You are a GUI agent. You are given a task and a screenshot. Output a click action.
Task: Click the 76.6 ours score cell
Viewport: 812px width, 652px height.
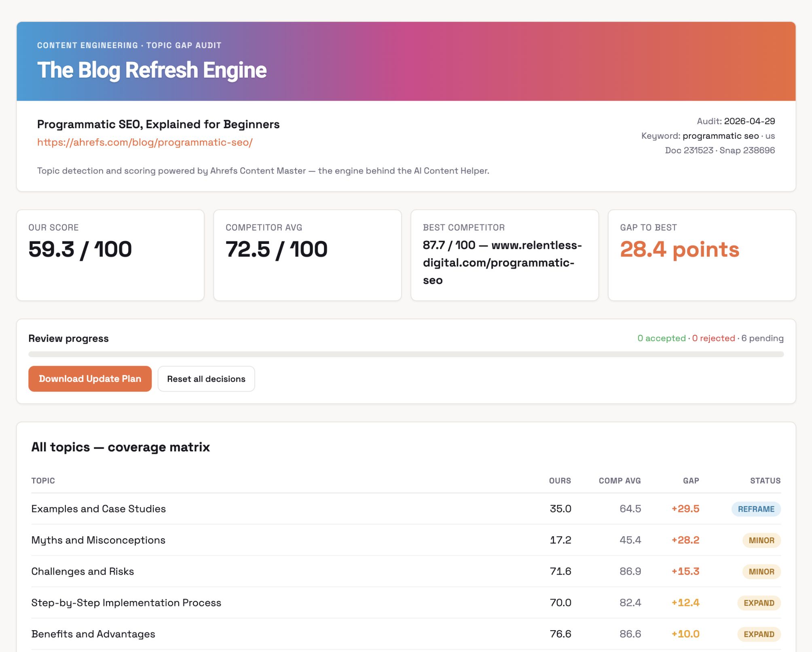click(x=560, y=634)
